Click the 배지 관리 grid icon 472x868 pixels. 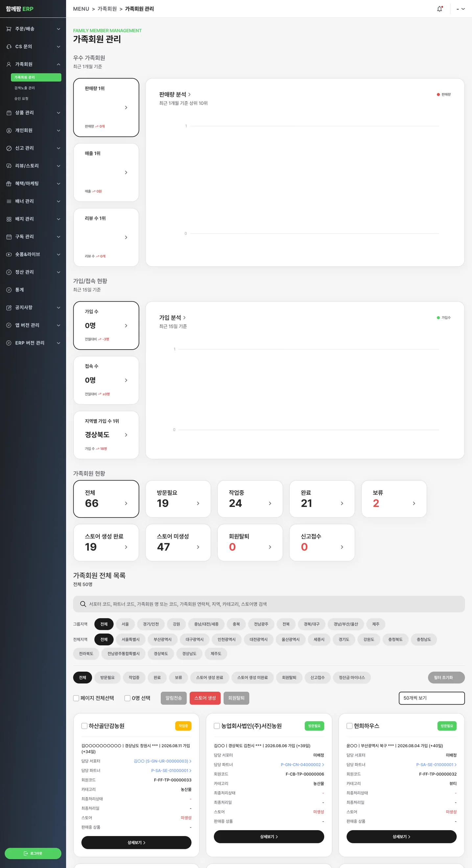coord(9,219)
